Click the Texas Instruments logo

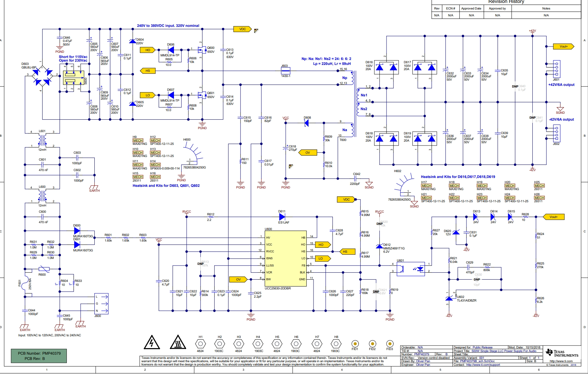pyautogui.click(x=562, y=353)
